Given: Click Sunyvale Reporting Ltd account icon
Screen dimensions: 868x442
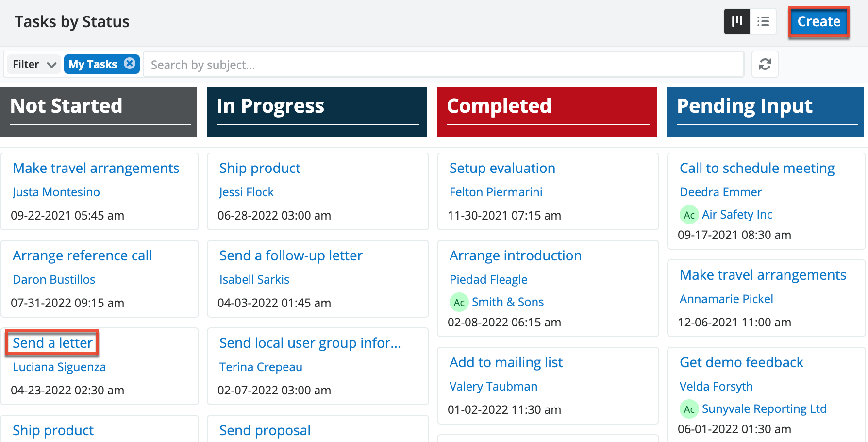Looking at the screenshot, I should [689, 409].
